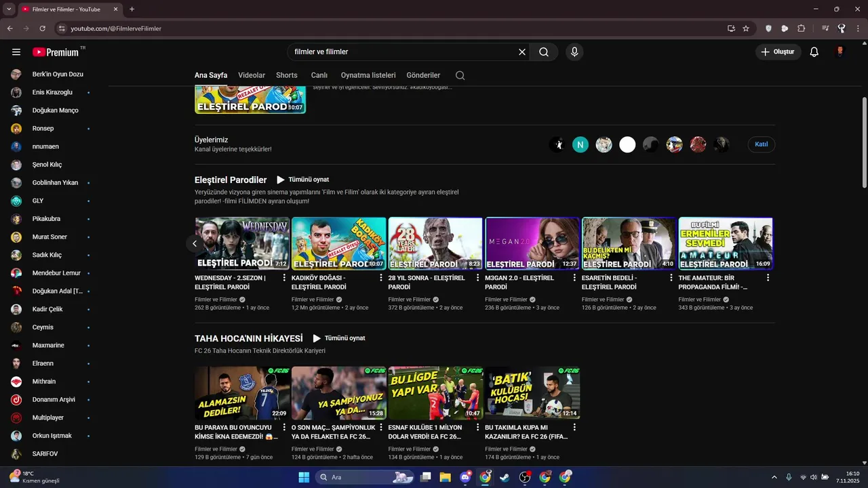Open options for BU PARAYA BU OYUNCUYU video
The height and width of the screenshot is (488, 868).
pyautogui.click(x=284, y=428)
